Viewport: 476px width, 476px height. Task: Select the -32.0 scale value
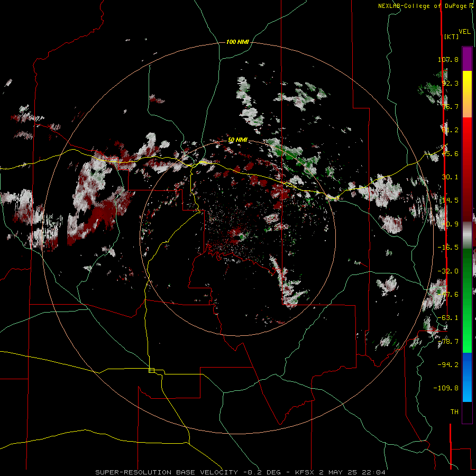pyautogui.click(x=448, y=271)
